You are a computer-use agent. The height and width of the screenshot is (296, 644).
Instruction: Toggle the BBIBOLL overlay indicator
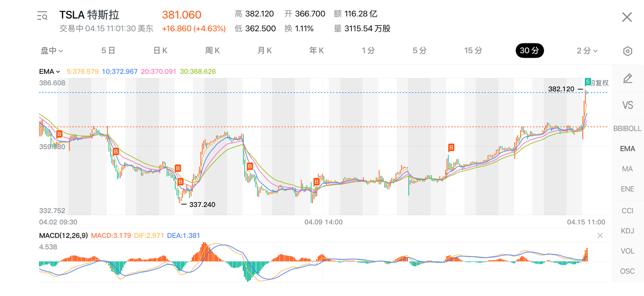click(x=627, y=128)
